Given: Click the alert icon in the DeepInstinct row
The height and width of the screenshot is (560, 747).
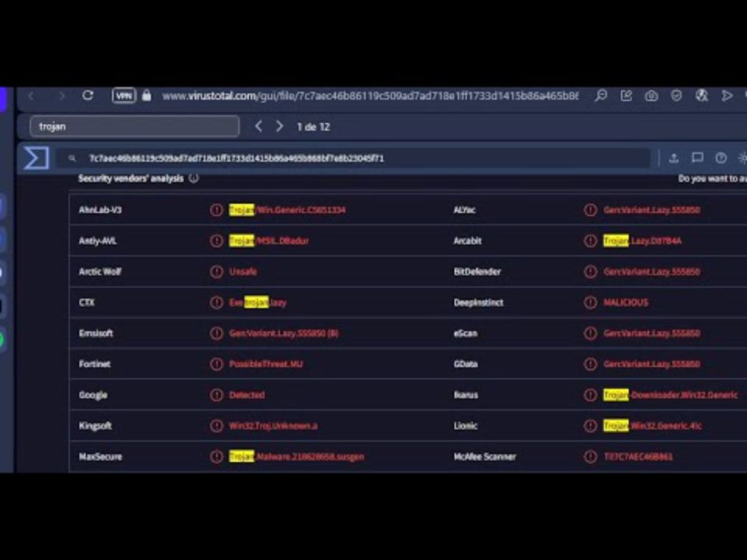Looking at the screenshot, I should pyautogui.click(x=590, y=302).
